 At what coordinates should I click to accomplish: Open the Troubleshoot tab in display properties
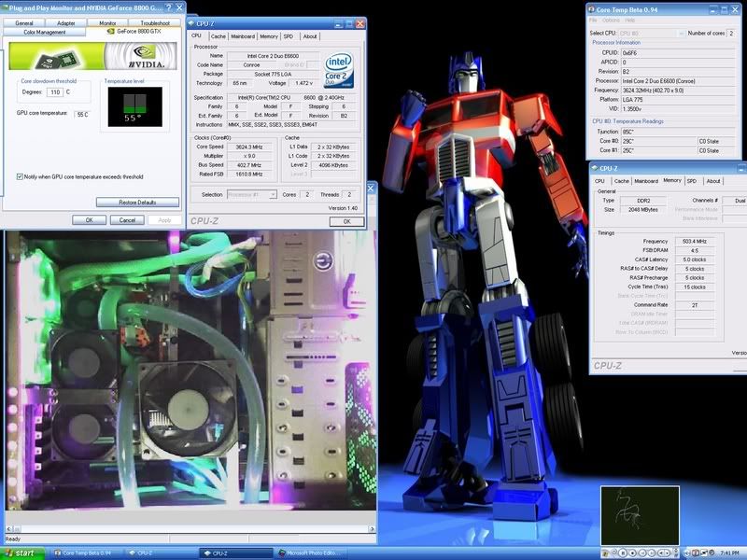[x=155, y=22]
